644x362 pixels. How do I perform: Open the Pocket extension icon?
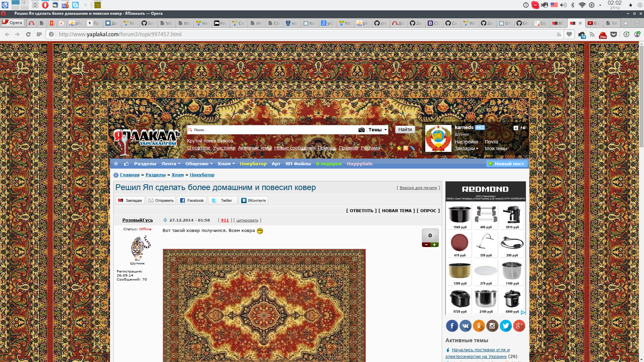[x=614, y=34]
